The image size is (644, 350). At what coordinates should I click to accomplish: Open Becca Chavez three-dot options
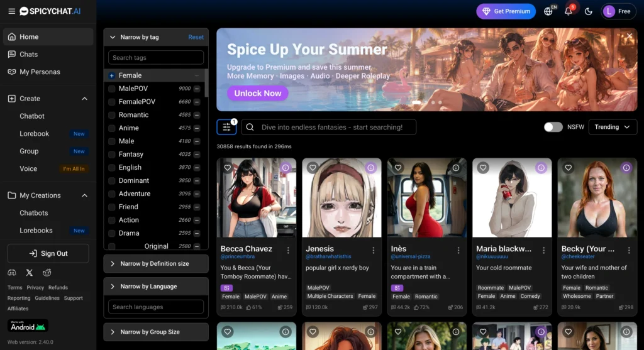point(288,250)
